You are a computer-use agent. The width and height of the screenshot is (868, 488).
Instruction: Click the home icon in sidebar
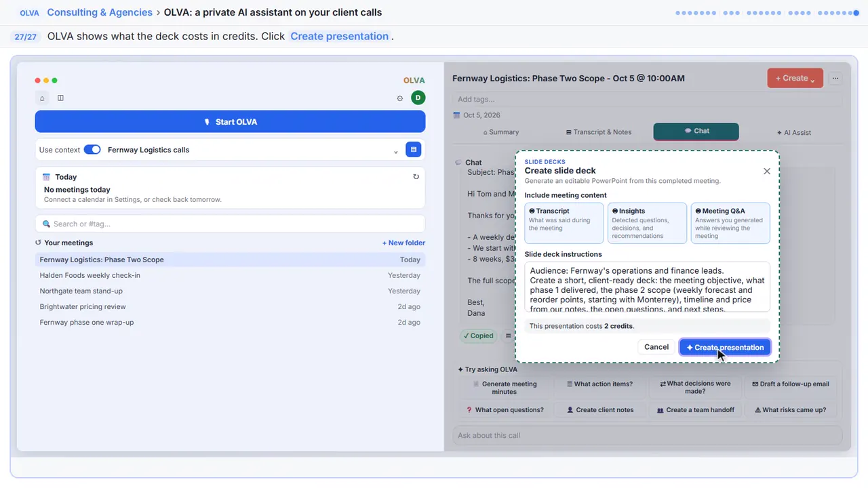(x=42, y=98)
